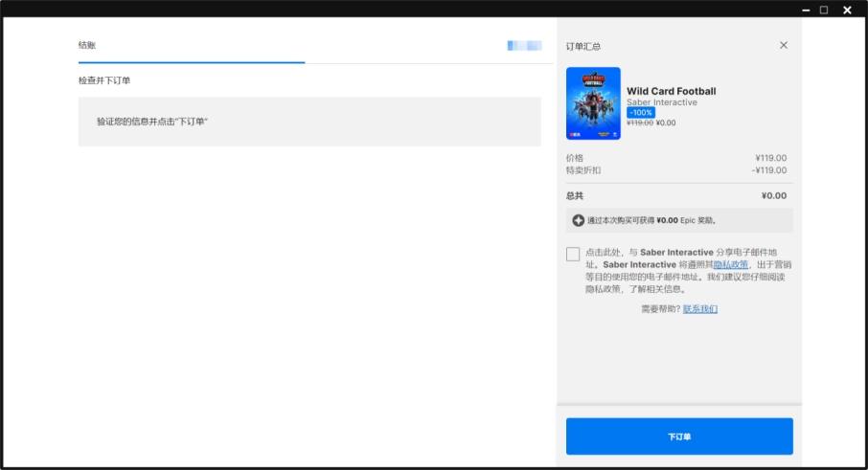This screenshot has height=470, width=868.
Task: Click the 检查并下订单 heading
Action: (104, 80)
